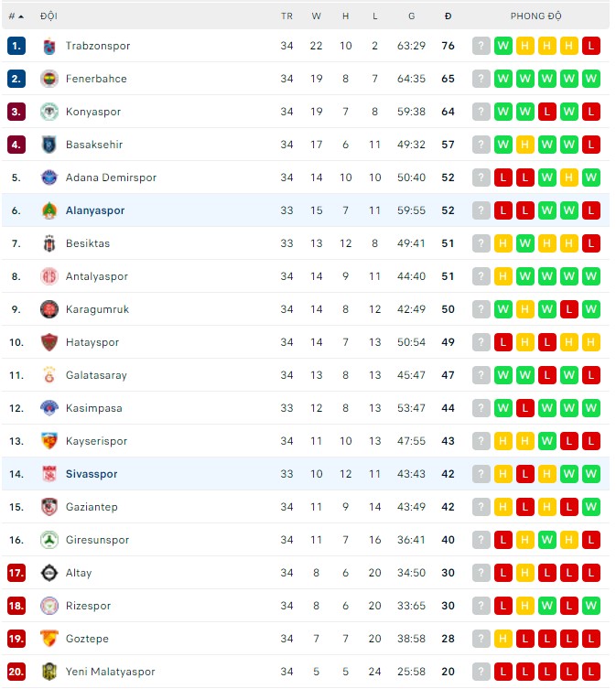
Task: Click the Trabzonspor club crest icon
Action: 49,46
